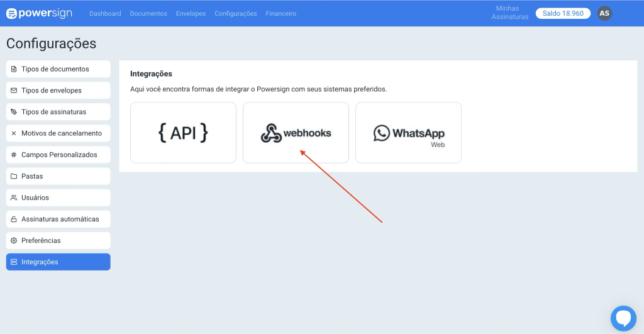644x334 pixels.
Task: Click the lock icon beside Assinaturas automáticas
Action: click(x=14, y=219)
